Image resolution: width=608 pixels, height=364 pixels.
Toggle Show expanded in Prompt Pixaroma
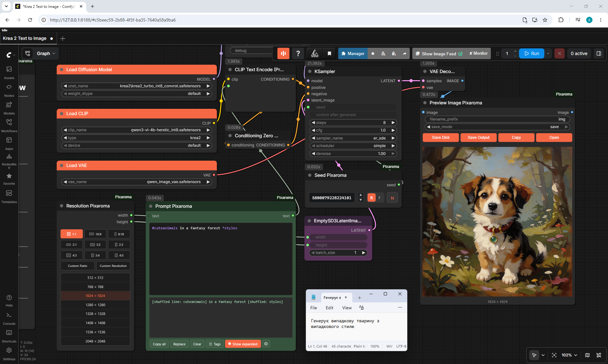[243, 344]
